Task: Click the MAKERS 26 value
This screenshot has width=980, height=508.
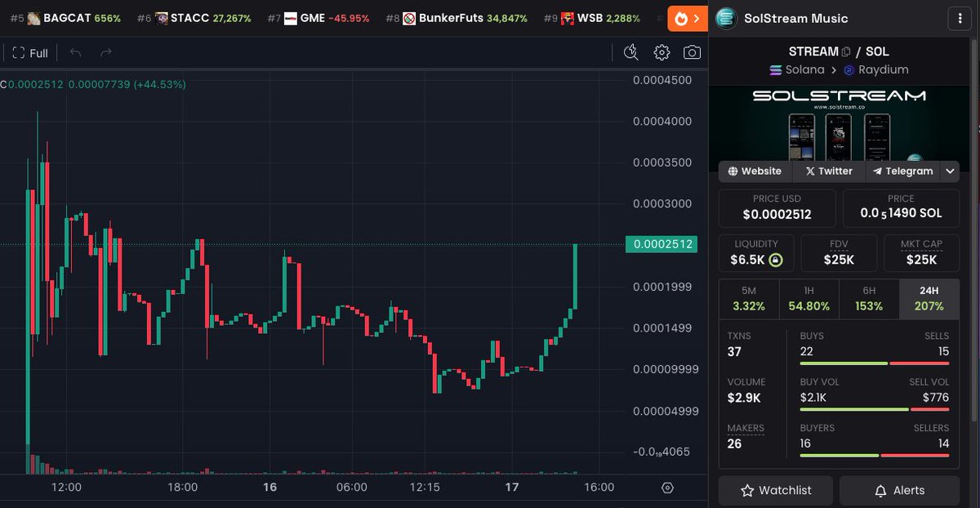Action: [x=735, y=443]
